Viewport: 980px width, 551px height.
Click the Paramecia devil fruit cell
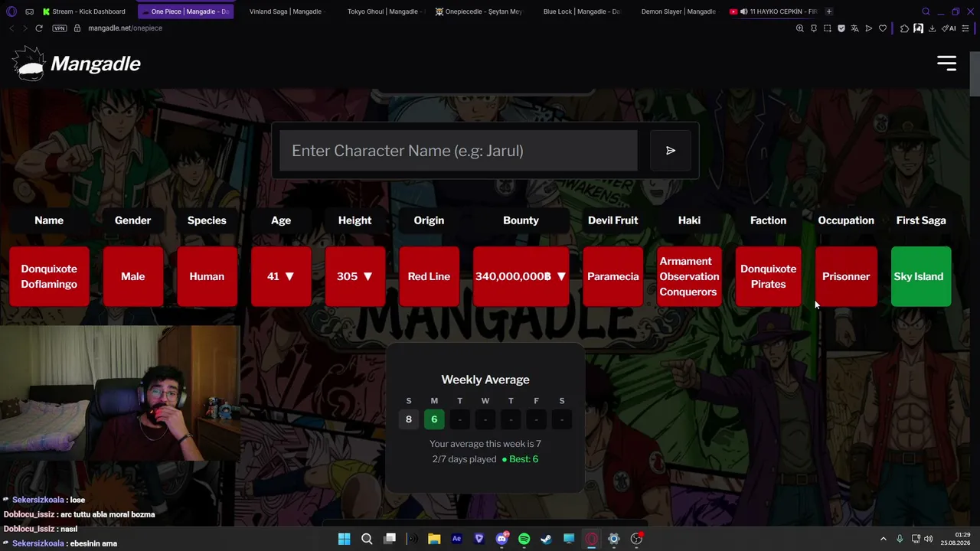tap(612, 276)
